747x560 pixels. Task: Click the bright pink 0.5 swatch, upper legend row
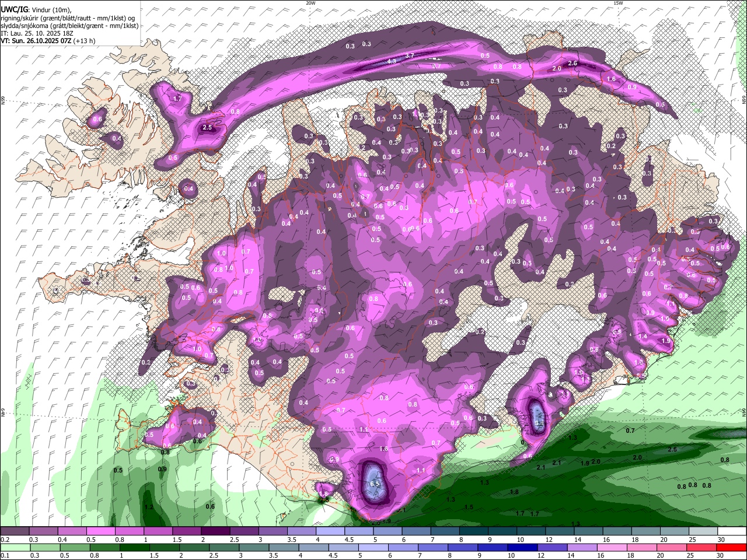[x=101, y=531]
